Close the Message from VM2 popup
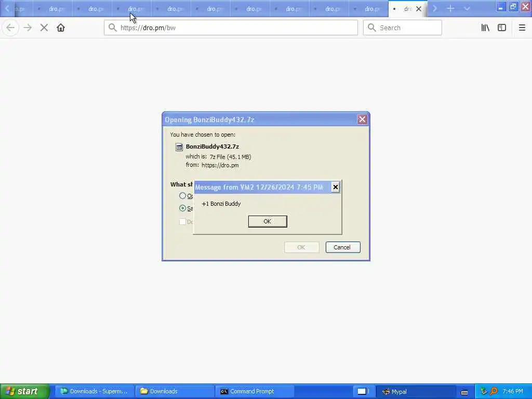 coord(335,187)
